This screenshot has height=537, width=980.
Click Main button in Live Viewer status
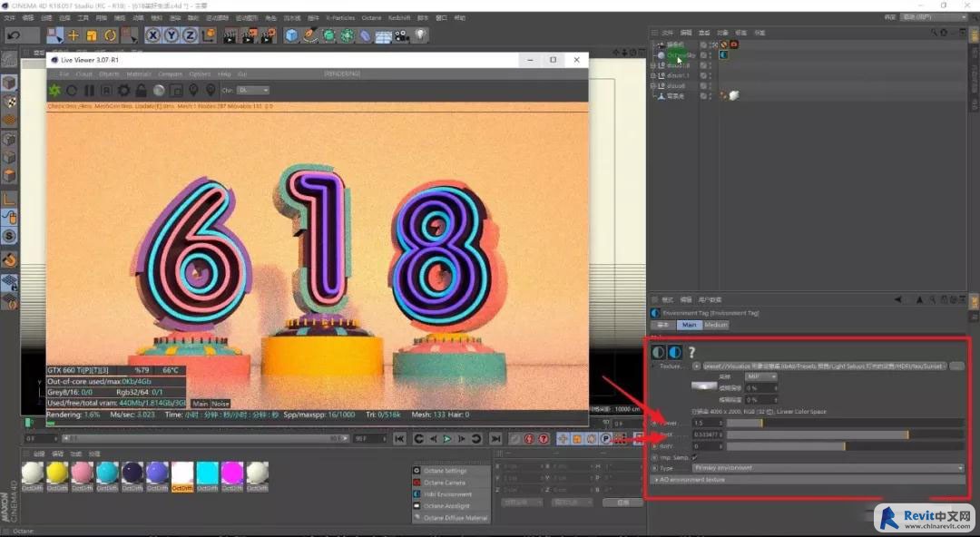pyautogui.click(x=200, y=404)
